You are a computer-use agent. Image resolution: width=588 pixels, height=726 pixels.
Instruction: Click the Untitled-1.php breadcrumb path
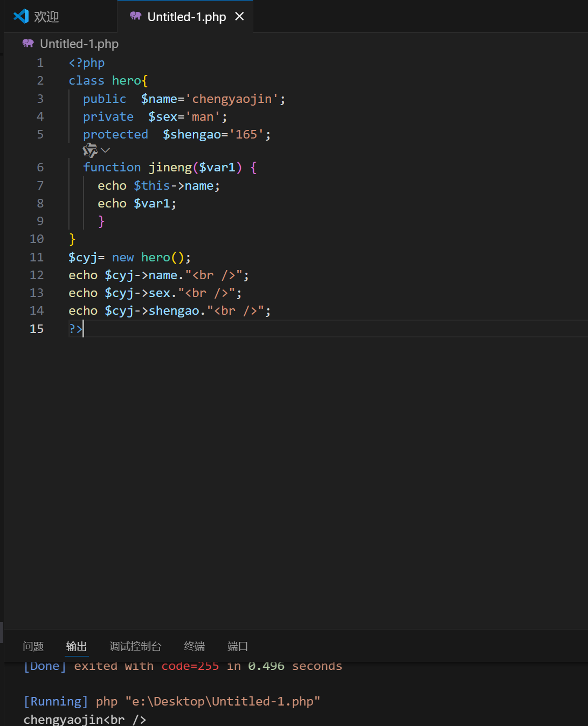79,44
